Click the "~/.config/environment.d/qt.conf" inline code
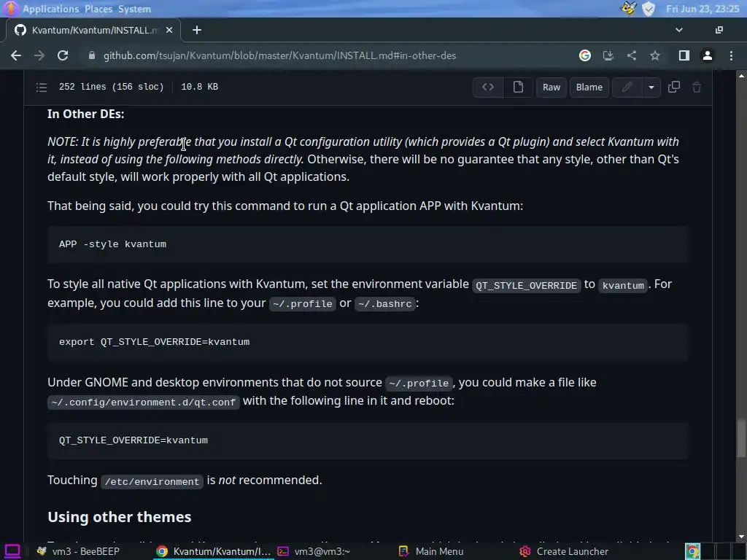Screen dimensions: 747x560 144,402
